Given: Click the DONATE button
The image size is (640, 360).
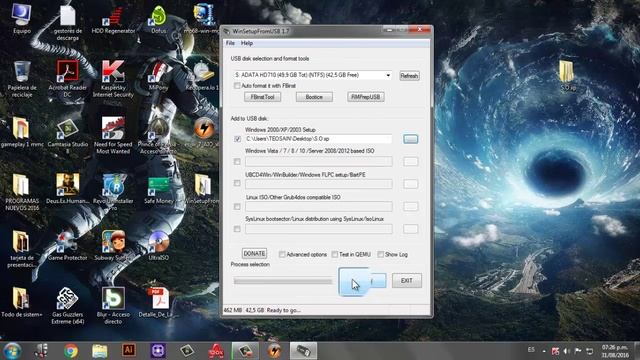Looking at the screenshot, I should pyautogui.click(x=254, y=253).
